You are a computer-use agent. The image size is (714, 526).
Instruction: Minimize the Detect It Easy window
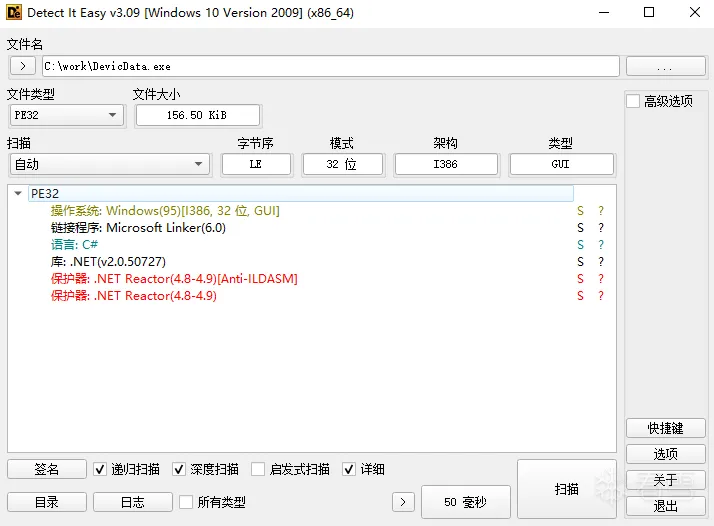click(604, 12)
